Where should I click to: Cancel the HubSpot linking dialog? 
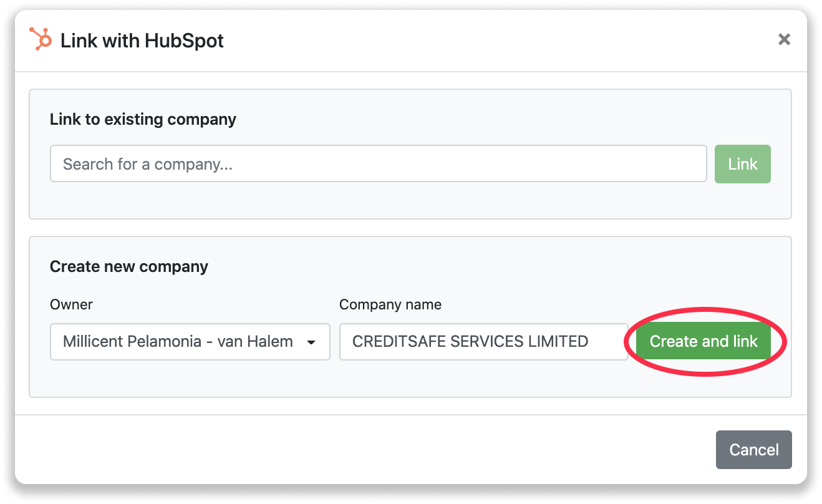(753, 450)
